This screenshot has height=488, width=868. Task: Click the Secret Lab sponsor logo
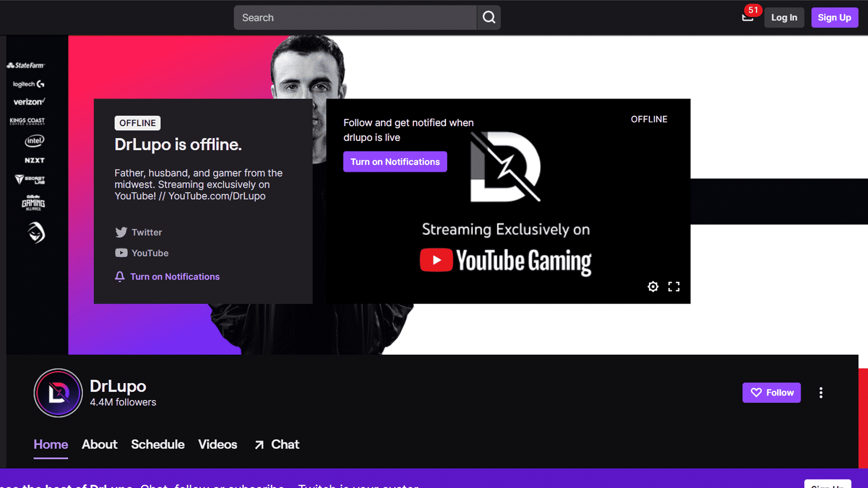[x=30, y=180]
